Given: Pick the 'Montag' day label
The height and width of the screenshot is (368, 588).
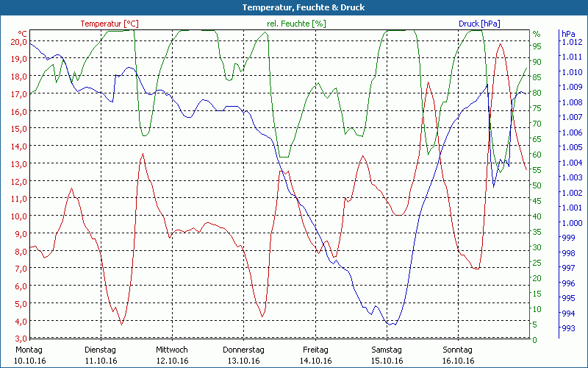Looking at the screenshot, I should coord(29,350).
